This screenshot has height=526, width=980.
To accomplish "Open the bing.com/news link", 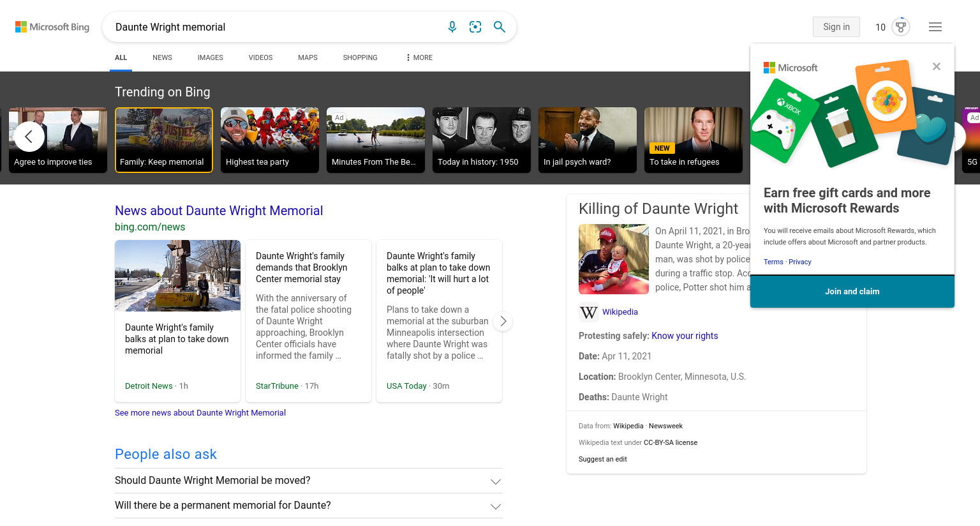I will tap(150, 227).
